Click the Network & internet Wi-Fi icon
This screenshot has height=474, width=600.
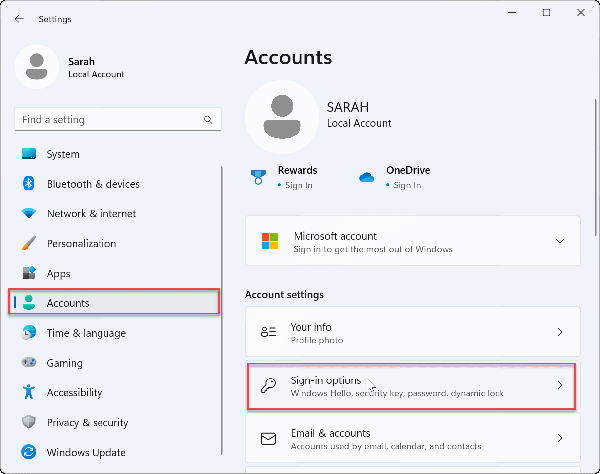28,214
